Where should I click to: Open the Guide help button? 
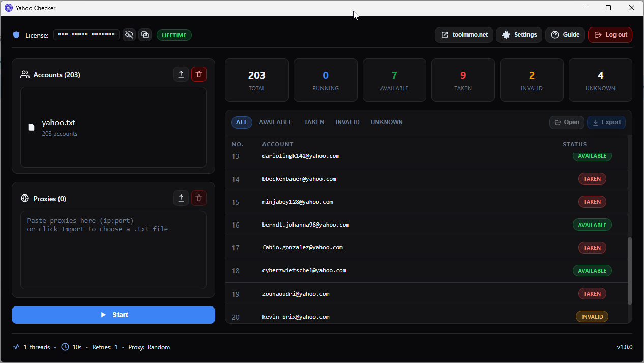pyautogui.click(x=565, y=35)
